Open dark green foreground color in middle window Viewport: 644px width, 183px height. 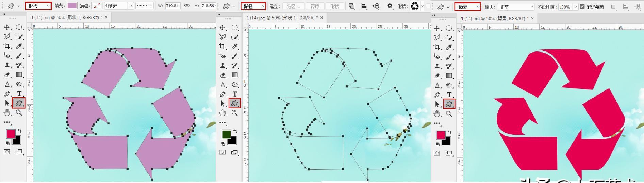pyautogui.click(x=226, y=134)
